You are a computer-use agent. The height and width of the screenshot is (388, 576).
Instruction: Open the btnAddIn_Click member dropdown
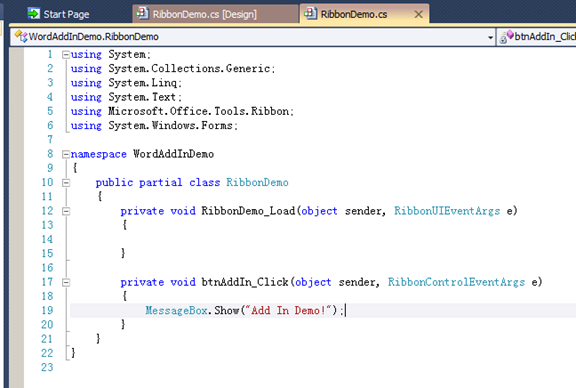[x=537, y=37]
